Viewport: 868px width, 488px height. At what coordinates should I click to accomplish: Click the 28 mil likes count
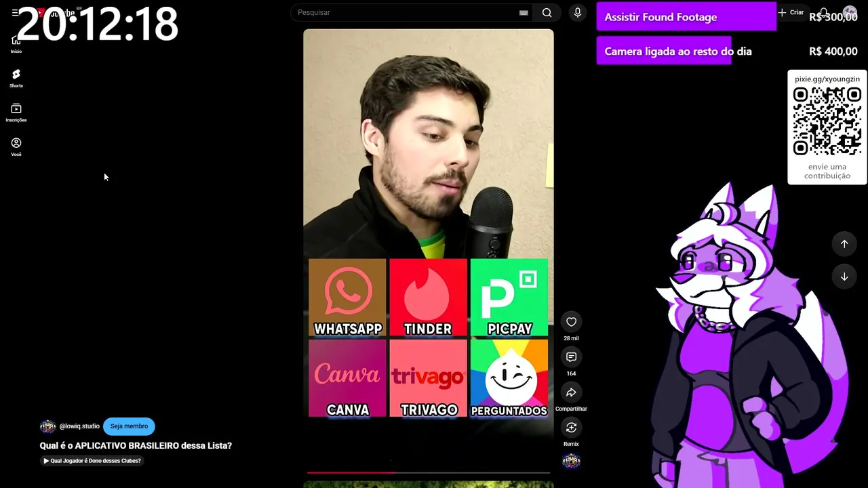[571, 338]
